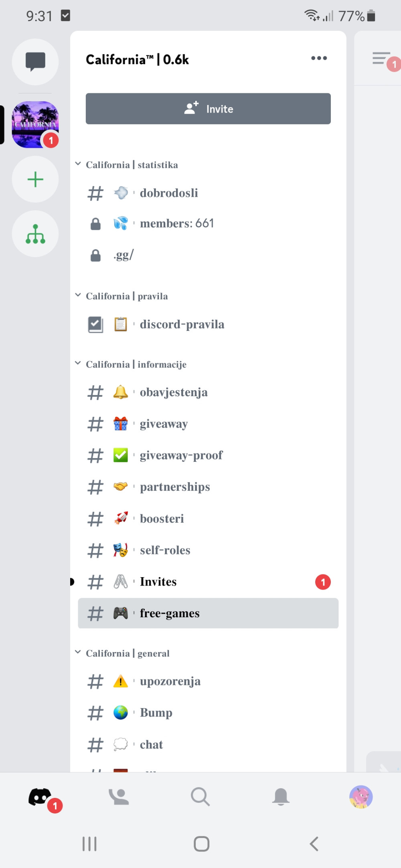The width and height of the screenshot is (401, 868).
Task: Open the notifications bell at bottom
Action: (281, 797)
